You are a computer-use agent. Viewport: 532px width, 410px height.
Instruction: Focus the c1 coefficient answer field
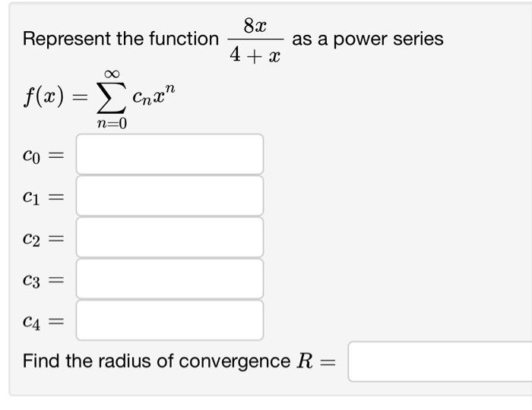click(169, 196)
